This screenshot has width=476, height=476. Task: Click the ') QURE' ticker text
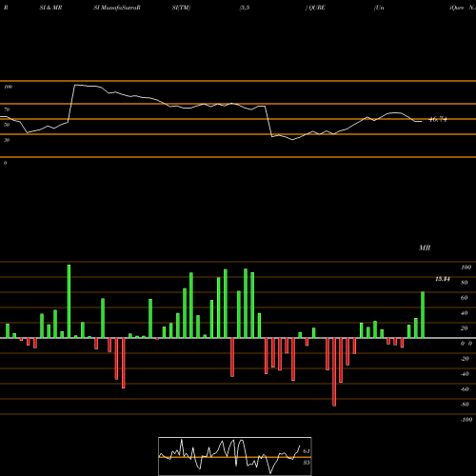315,8
